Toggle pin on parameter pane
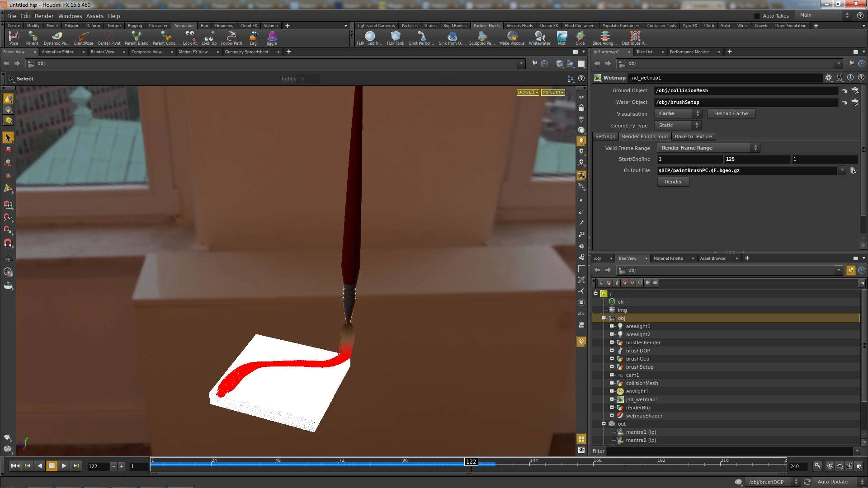868x488 pixels. click(852, 63)
